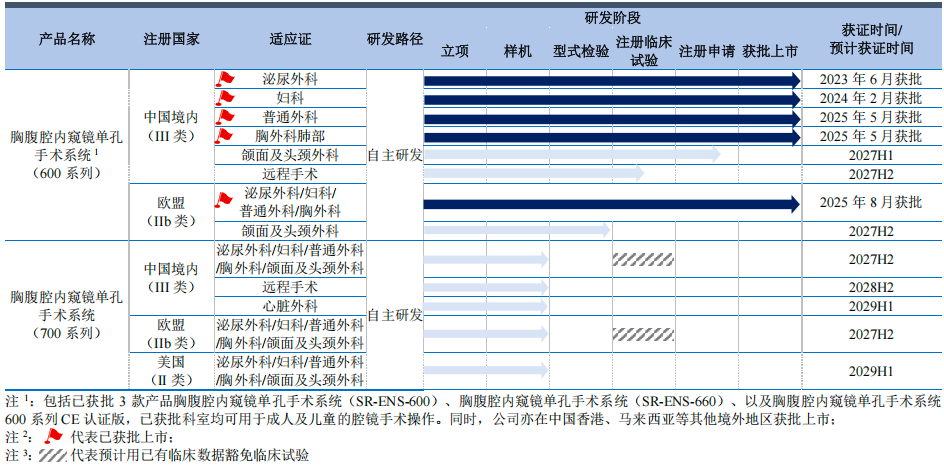The height and width of the screenshot is (470, 944).
Task: Click 2029H1 in the 美国 row
Action: tap(871, 371)
